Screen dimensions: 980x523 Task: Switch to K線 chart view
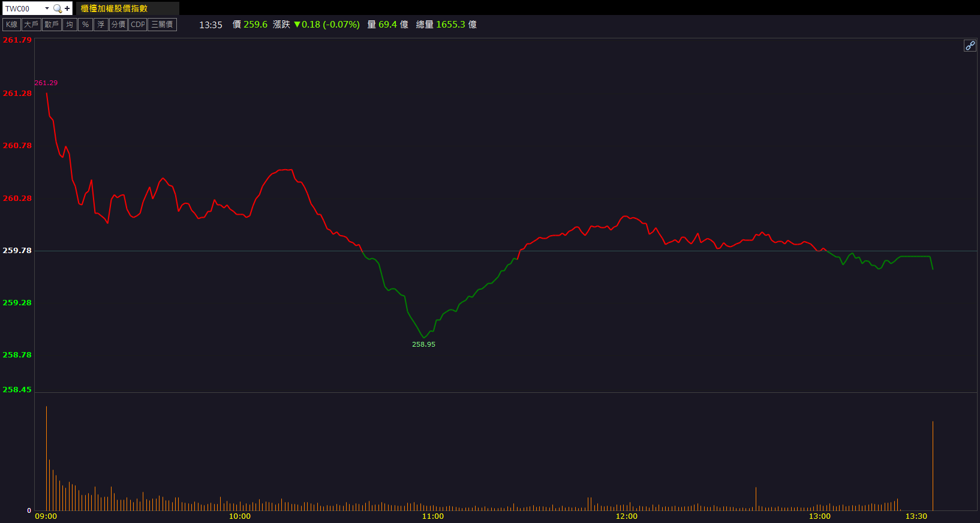(x=12, y=25)
